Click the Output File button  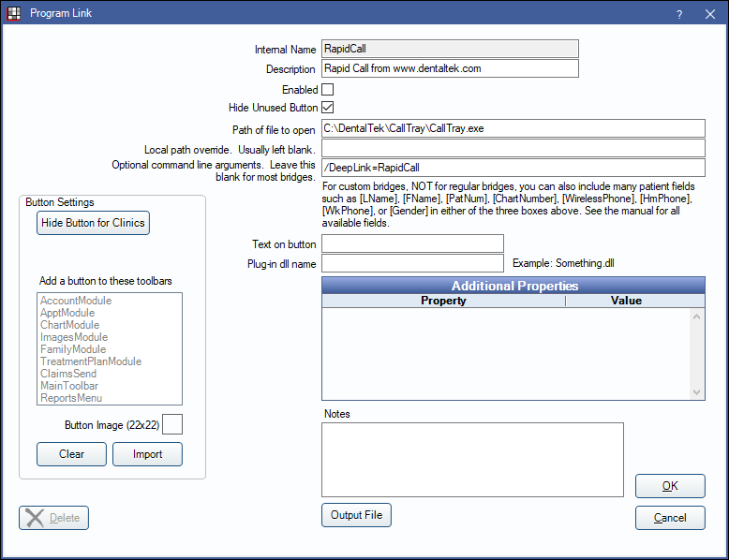tap(356, 515)
